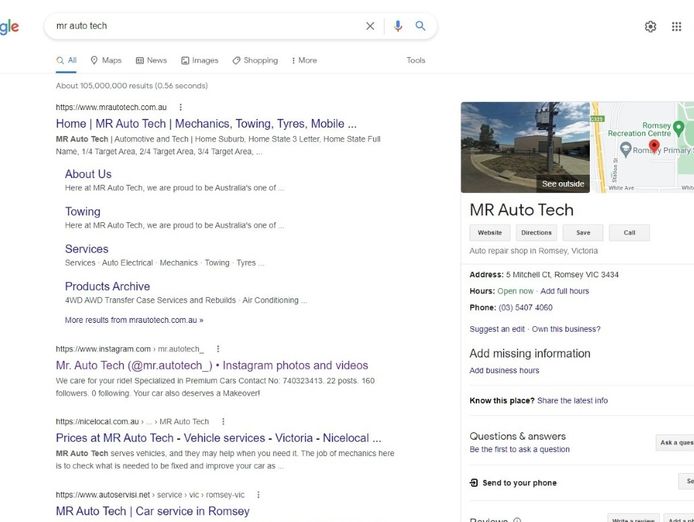The width and height of the screenshot is (694, 522).
Task: Open options menu beside mrautotech.com.au URL
Action: 181,107
